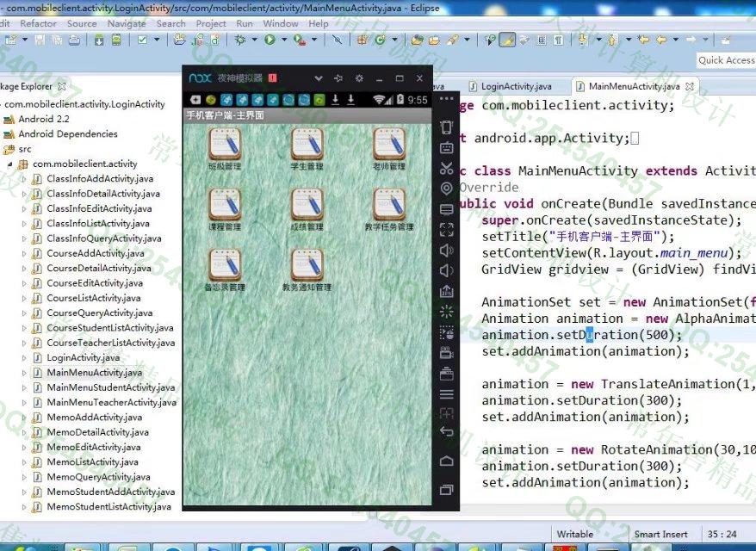Select ClassInfoQueryActivity.java file
The width and height of the screenshot is (756, 551).
103,238
